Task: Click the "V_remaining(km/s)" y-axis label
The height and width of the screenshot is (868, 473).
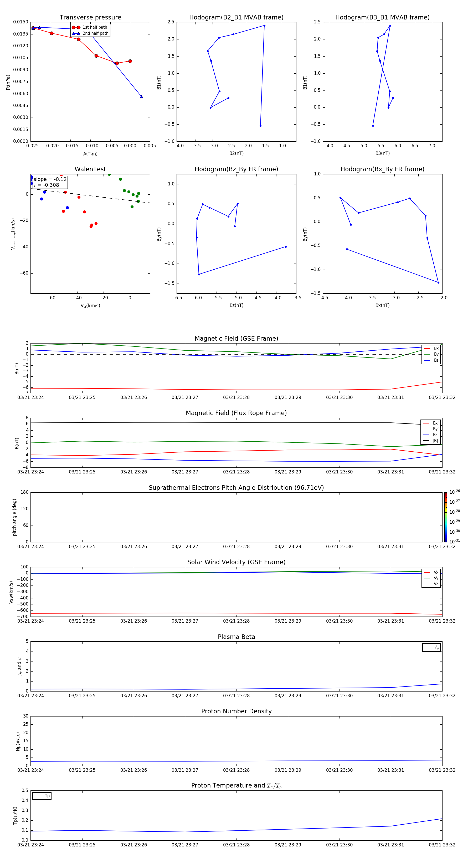Action: tap(13, 234)
